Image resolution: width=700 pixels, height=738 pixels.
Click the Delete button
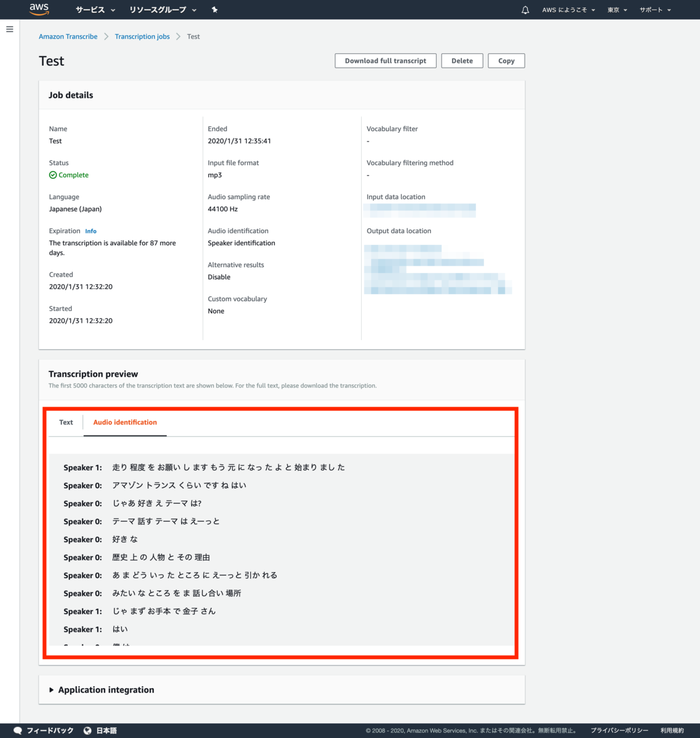tap(462, 61)
